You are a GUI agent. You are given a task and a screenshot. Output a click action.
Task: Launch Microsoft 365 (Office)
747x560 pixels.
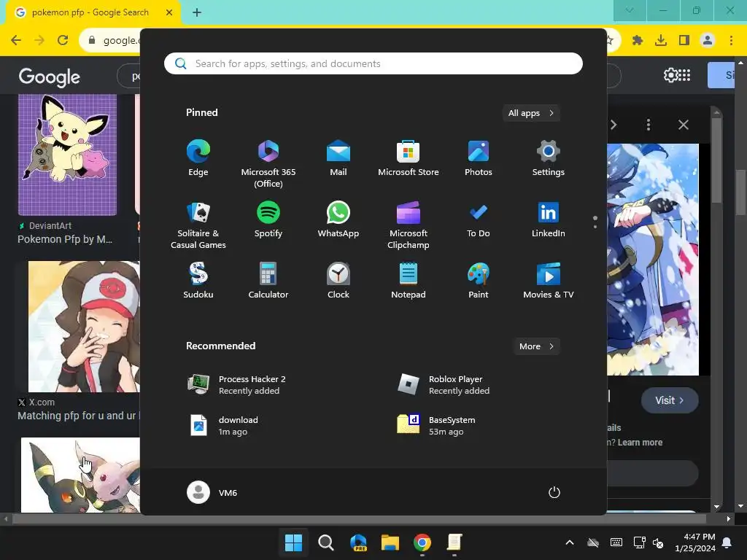[268, 163]
